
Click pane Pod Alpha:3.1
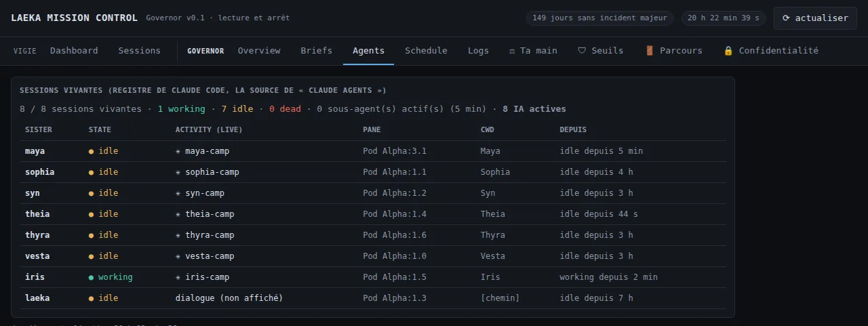[x=395, y=151]
